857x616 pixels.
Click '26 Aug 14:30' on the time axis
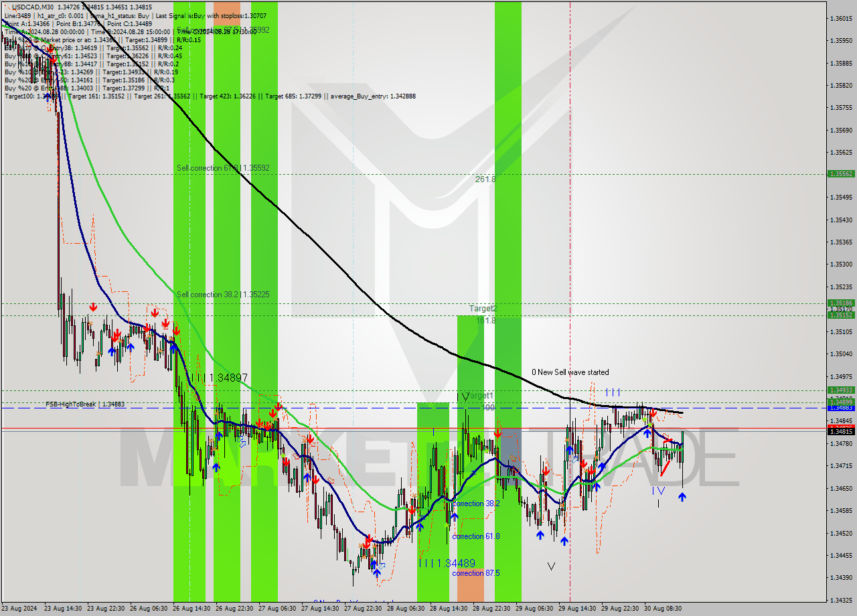[x=193, y=609]
